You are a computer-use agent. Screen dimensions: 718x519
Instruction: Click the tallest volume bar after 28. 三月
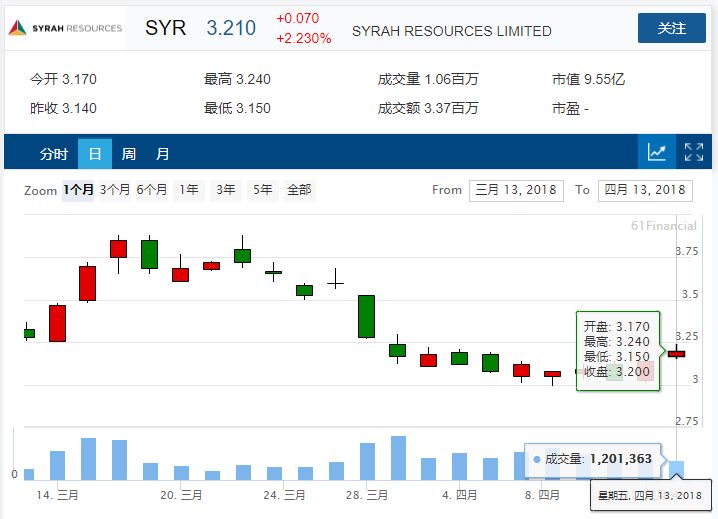click(x=398, y=458)
